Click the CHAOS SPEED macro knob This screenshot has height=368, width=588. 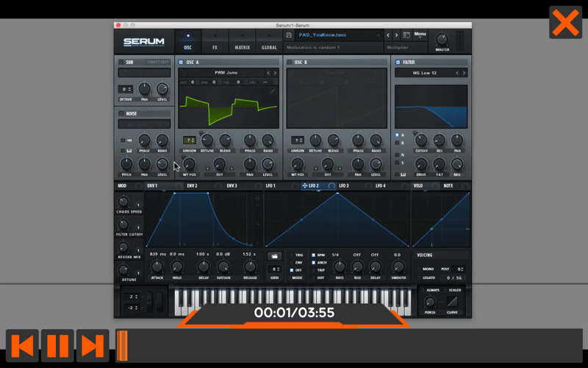coord(123,202)
